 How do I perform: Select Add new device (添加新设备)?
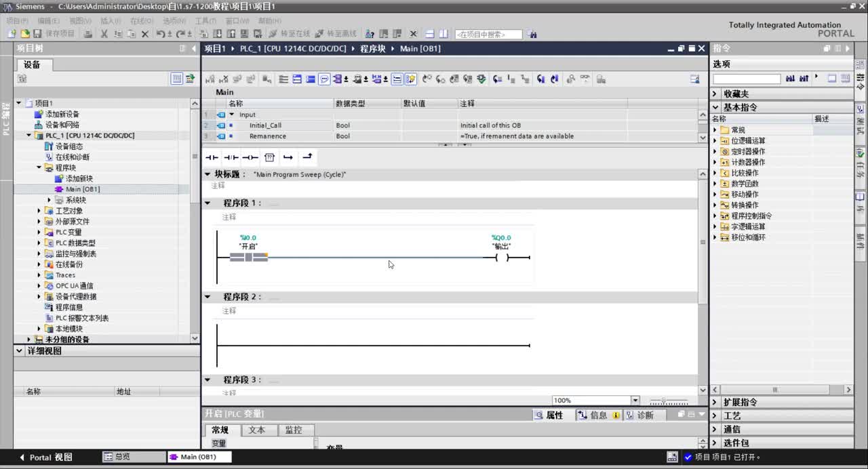click(62, 114)
